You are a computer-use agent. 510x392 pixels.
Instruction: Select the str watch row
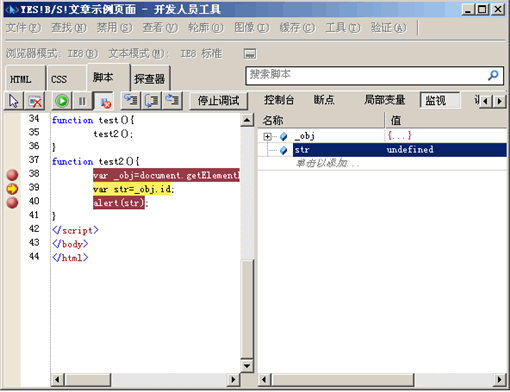point(400,150)
